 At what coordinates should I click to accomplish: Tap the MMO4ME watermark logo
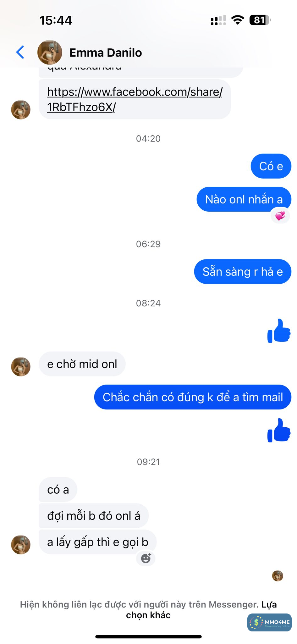[269, 622]
